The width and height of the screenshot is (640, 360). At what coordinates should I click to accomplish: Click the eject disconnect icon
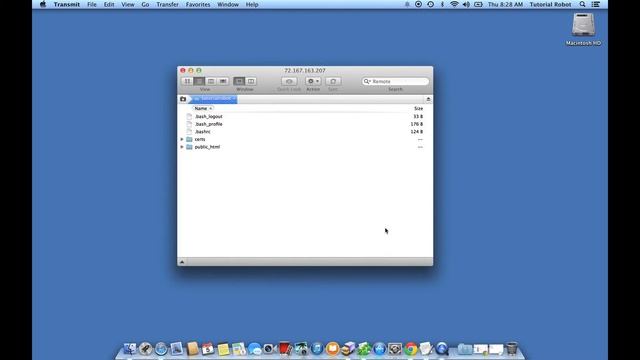[x=428, y=99]
